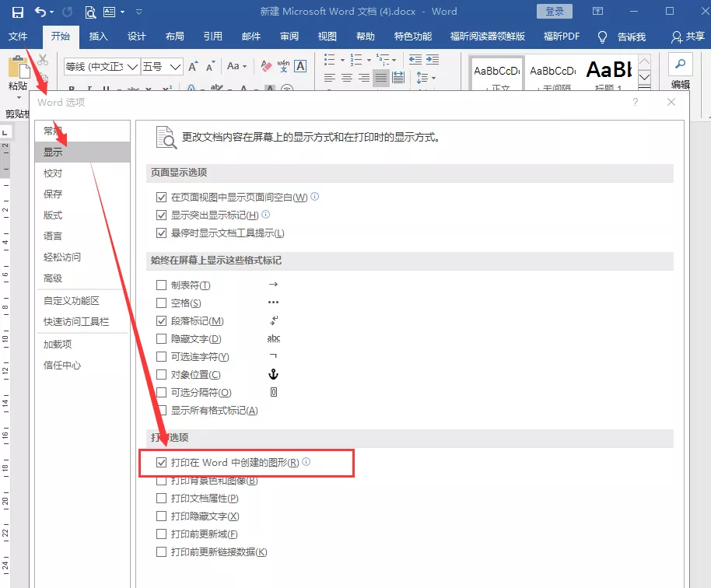Switch to the 福昕PDF ribbon tab
Viewport: 711px width, 588px height.
click(x=562, y=37)
